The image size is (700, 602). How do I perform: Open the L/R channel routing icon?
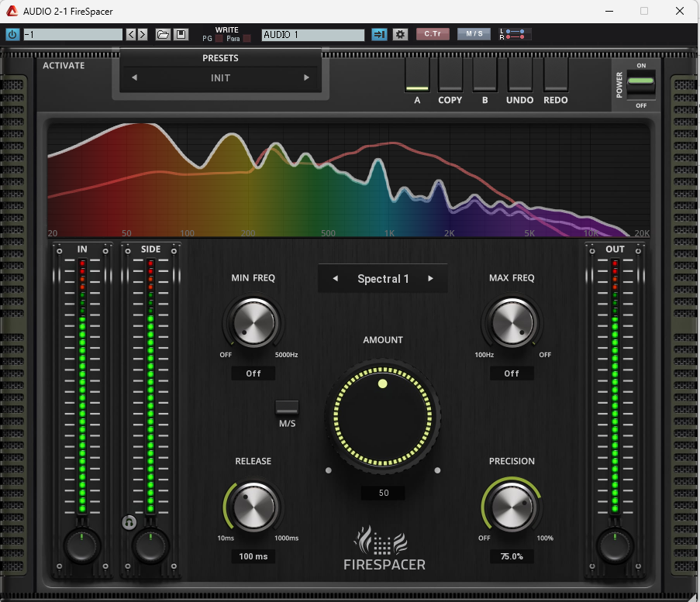click(515, 34)
